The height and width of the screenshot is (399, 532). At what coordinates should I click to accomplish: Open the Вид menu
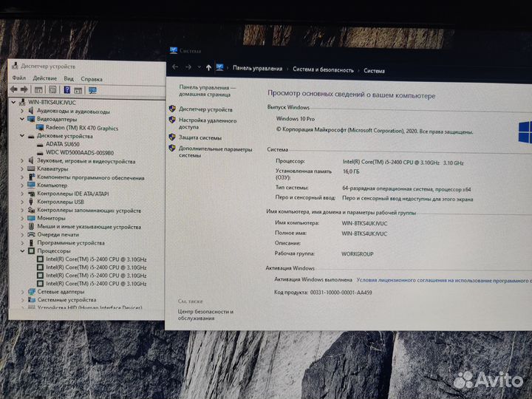pos(69,79)
